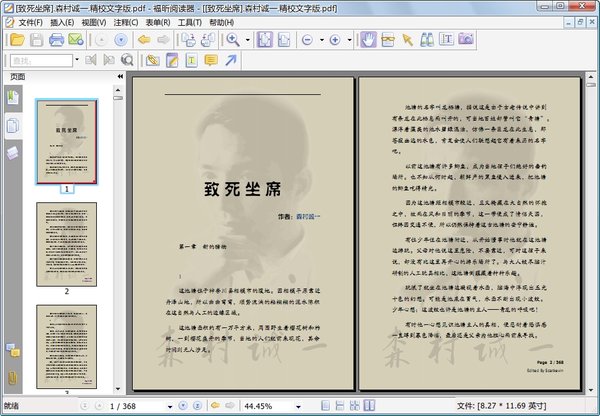This screenshot has height=416, width=600.
Task: Click the Find search text field
Action: pos(41,60)
